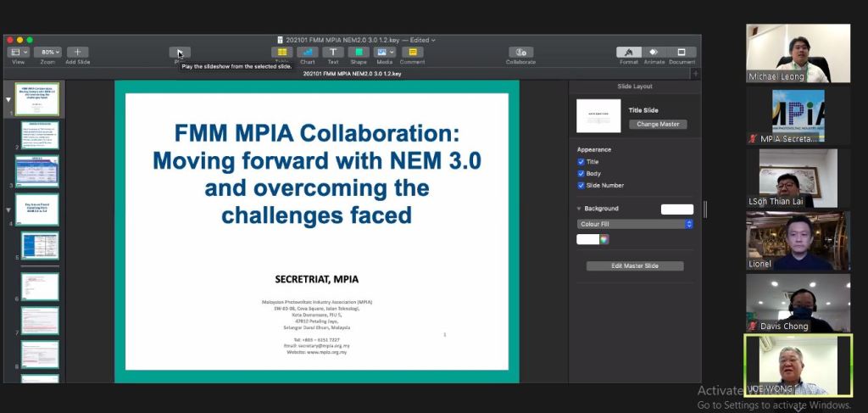The width and height of the screenshot is (868, 413).
Task: Click the Change Master button
Action: pyautogui.click(x=658, y=124)
